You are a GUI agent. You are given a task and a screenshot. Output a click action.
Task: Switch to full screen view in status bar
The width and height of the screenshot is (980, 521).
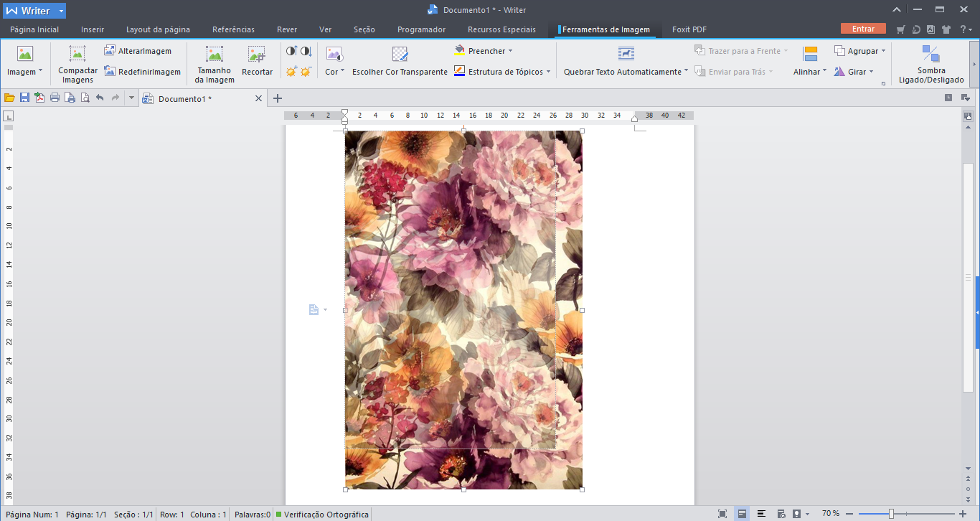[x=722, y=514]
